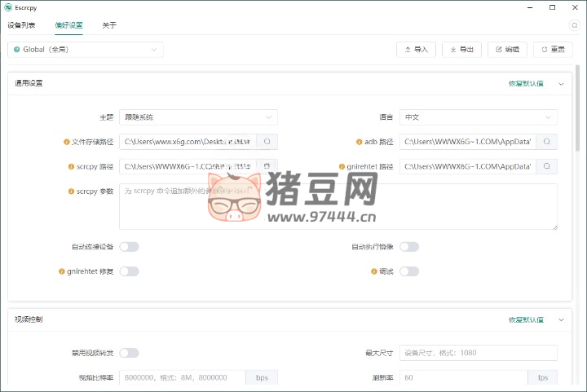Focus the scrcpy 参数 text area

click(x=338, y=206)
